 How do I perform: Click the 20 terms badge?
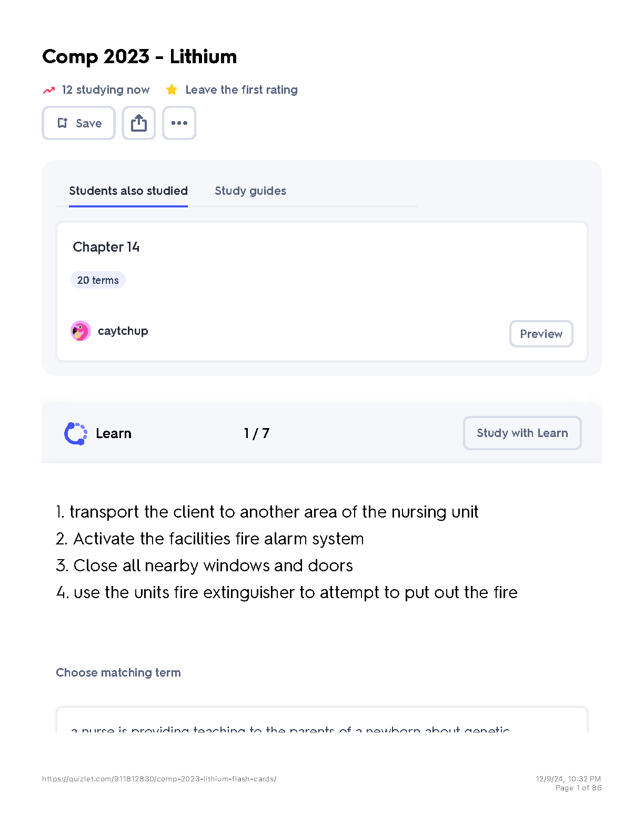click(x=98, y=280)
